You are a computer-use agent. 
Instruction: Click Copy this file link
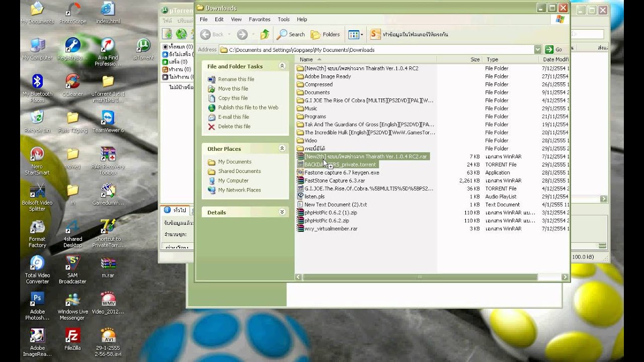[x=232, y=98]
